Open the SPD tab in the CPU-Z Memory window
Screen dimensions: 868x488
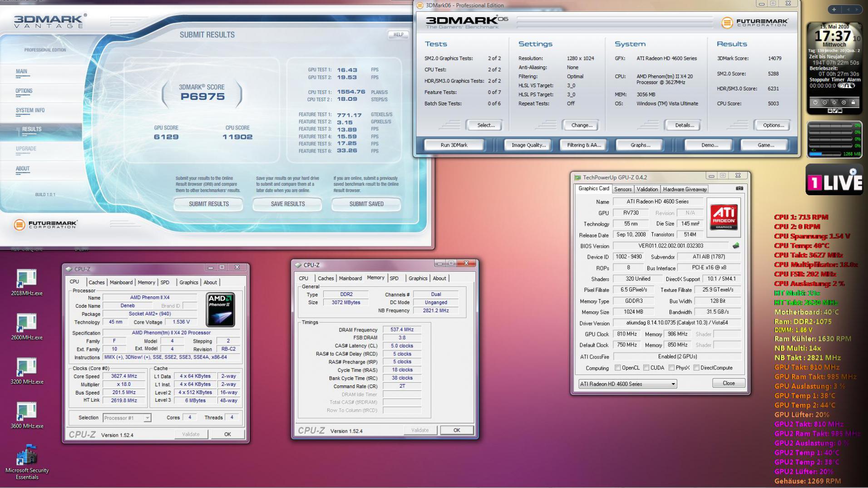tap(394, 278)
